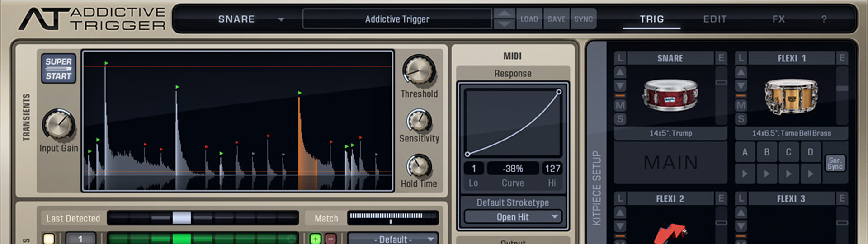Select Flexi variation D button
The image size is (868, 244).
(x=810, y=152)
